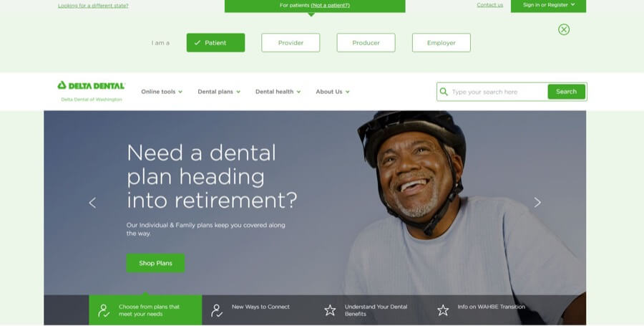
Task: Select the Patient user type
Action: pos(215,43)
